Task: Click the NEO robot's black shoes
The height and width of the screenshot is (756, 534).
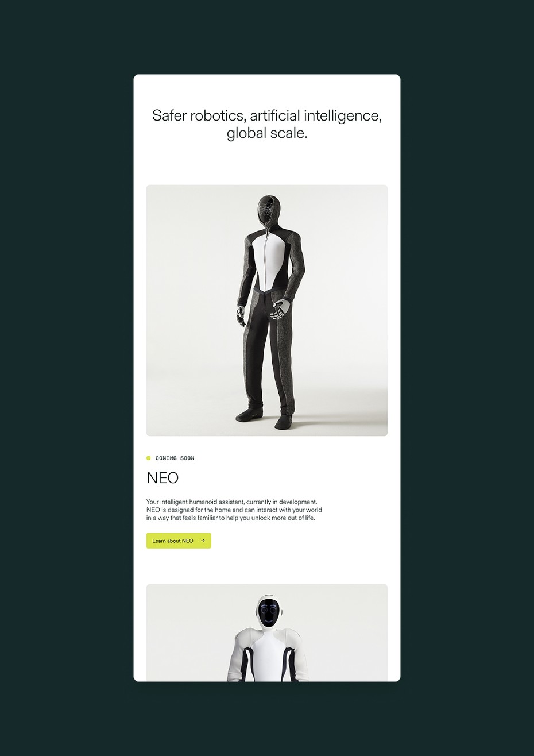Action: (265, 418)
